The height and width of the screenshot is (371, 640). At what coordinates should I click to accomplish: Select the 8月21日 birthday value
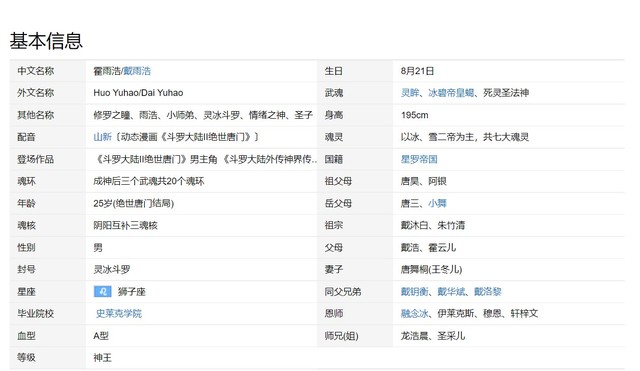tap(417, 71)
